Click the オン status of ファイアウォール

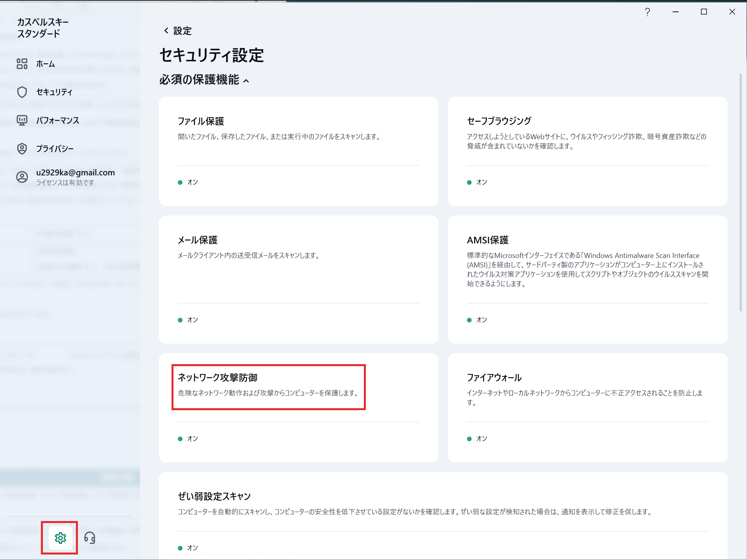pos(477,438)
